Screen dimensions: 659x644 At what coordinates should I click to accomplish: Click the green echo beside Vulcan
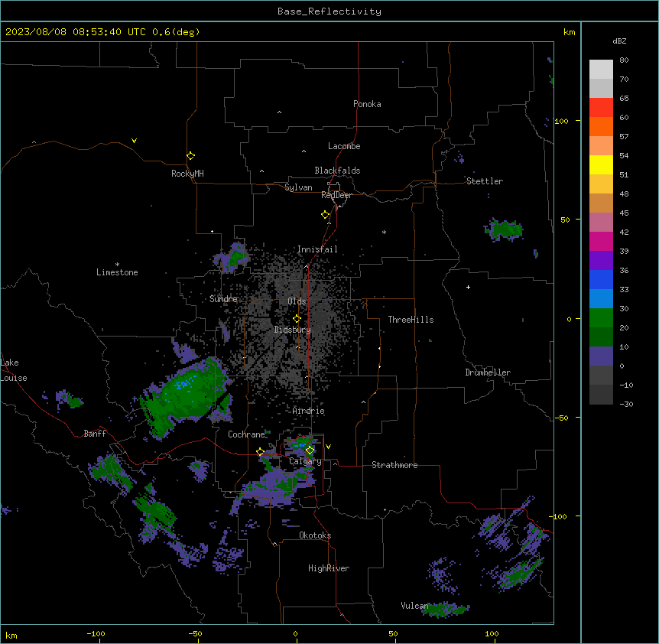[x=446, y=609]
